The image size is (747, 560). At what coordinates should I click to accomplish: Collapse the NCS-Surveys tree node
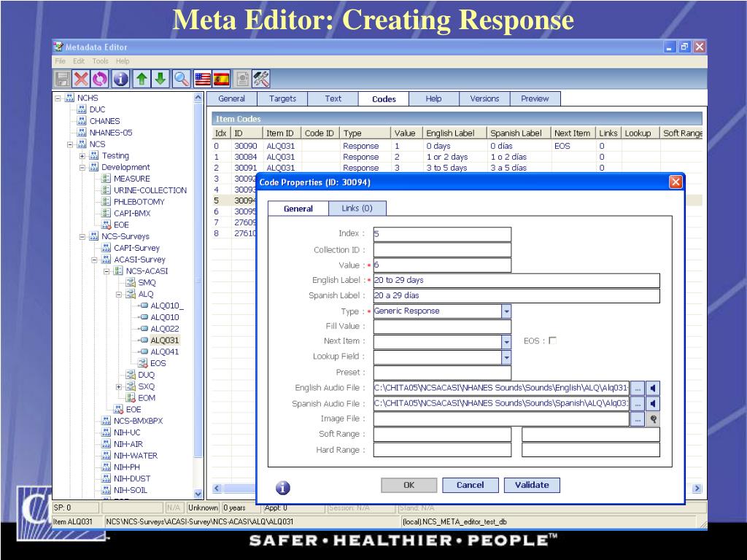point(82,237)
